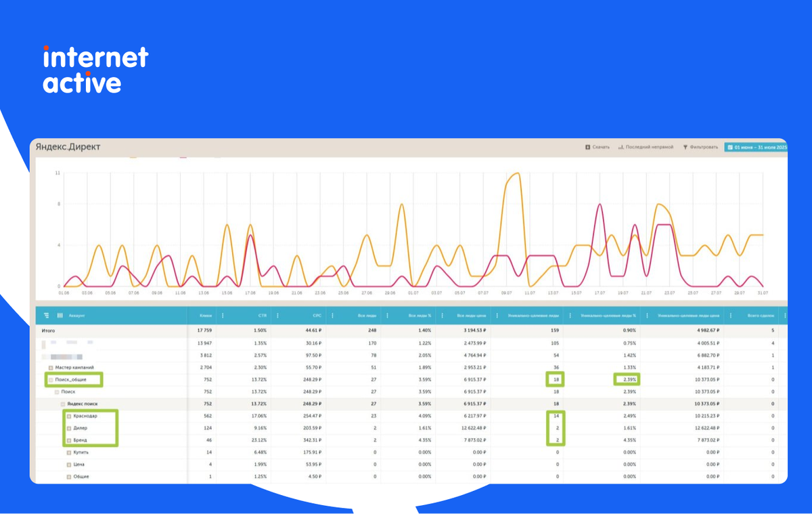Sort by the Аккаунт column header
The height and width of the screenshot is (514, 812).
[76, 316]
